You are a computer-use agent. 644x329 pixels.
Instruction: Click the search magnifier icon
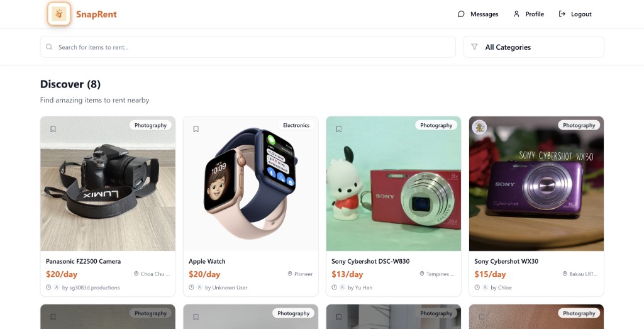(50, 47)
